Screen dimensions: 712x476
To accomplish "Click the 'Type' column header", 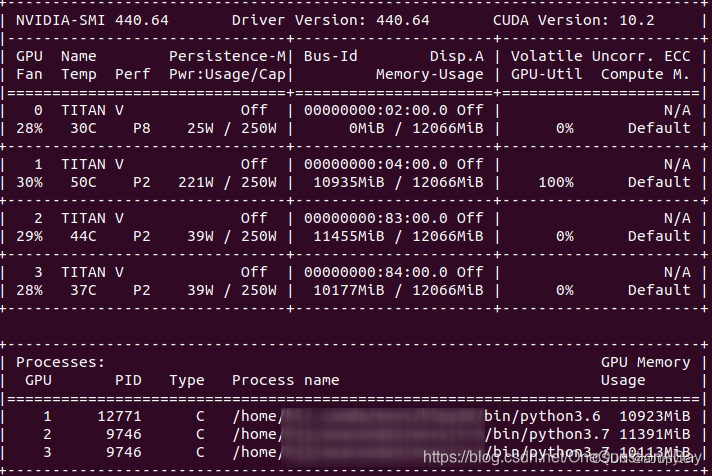I will 187,381.
